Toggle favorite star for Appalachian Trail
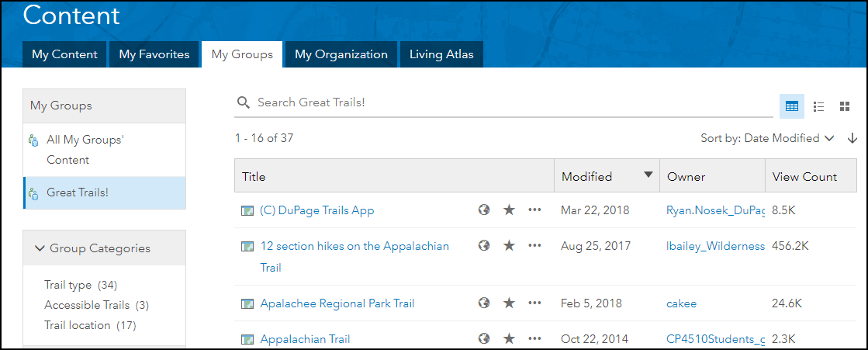 (x=509, y=339)
